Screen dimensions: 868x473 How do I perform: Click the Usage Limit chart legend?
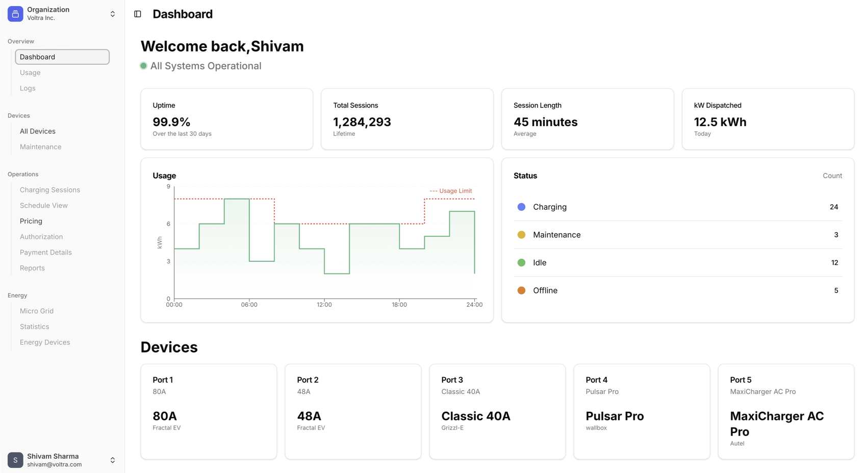click(x=451, y=191)
